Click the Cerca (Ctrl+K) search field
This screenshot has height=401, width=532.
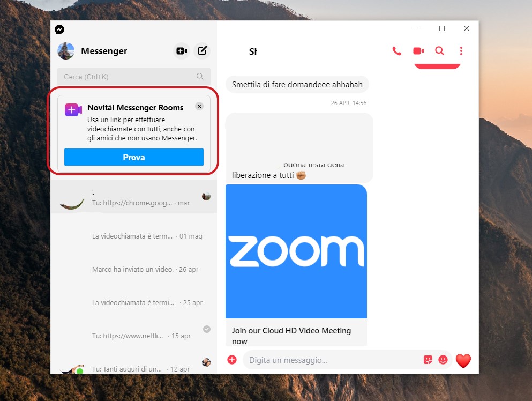134,77
